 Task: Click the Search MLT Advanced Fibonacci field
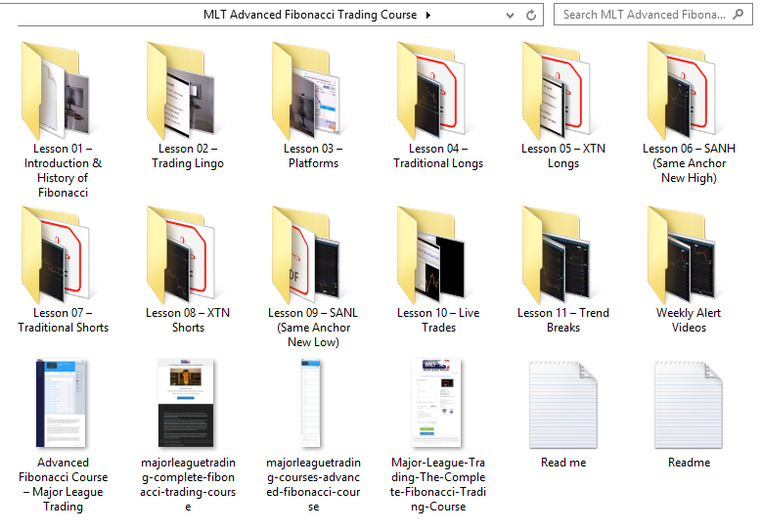(646, 15)
